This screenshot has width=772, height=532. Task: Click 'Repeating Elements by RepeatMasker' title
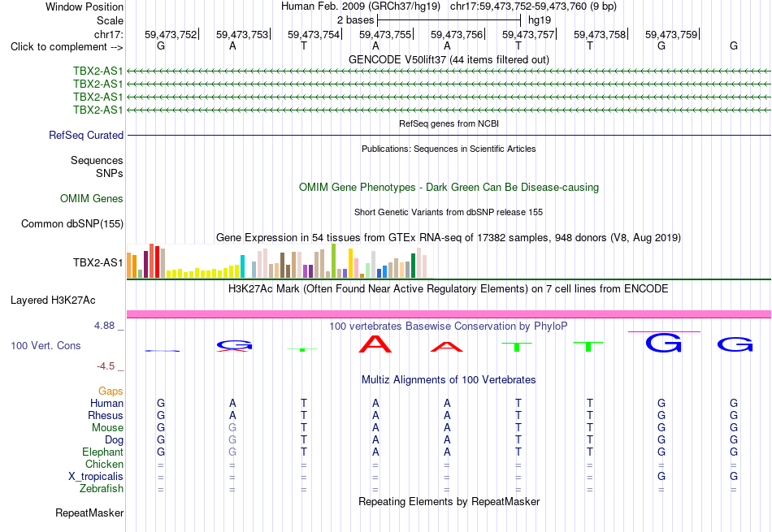pyautogui.click(x=449, y=502)
